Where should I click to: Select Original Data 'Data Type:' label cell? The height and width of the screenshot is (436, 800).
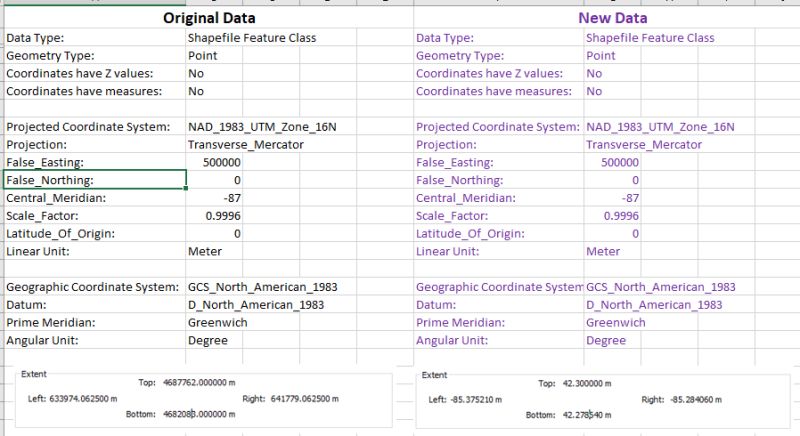tap(95, 38)
